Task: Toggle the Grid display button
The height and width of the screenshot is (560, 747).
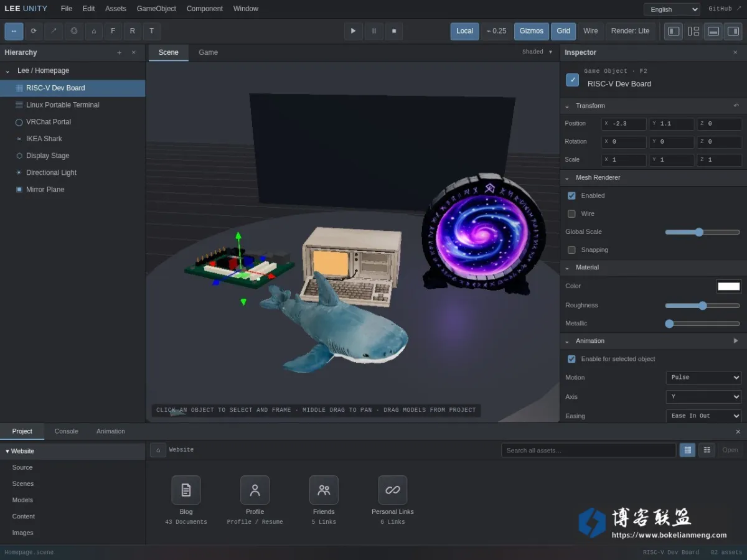Action: [x=563, y=31]
